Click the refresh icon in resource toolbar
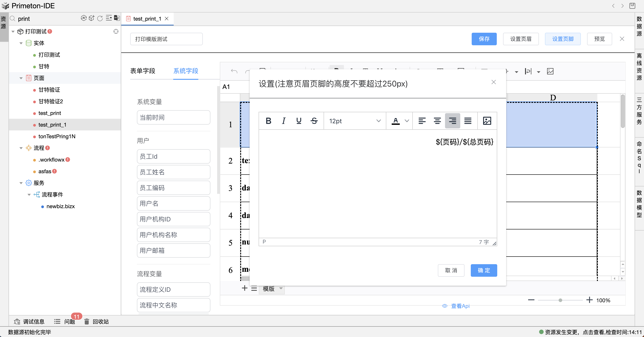The image size is (644, 337). coord(100,18)
